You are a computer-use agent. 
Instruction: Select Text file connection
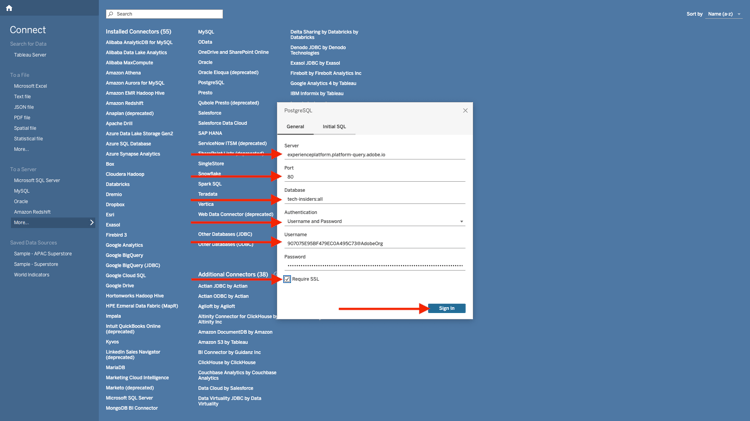(x=22, y=97)
